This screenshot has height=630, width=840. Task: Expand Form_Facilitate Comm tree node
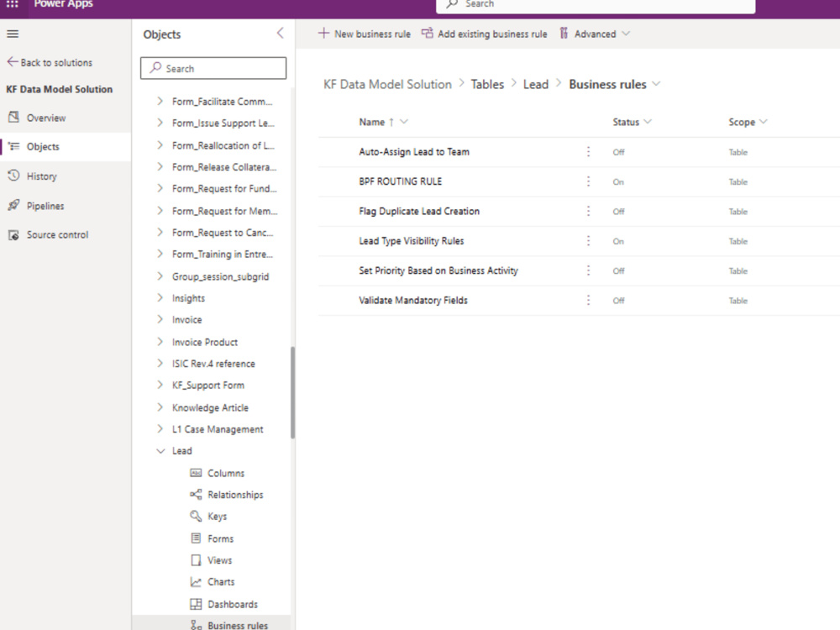pos(160,101)
